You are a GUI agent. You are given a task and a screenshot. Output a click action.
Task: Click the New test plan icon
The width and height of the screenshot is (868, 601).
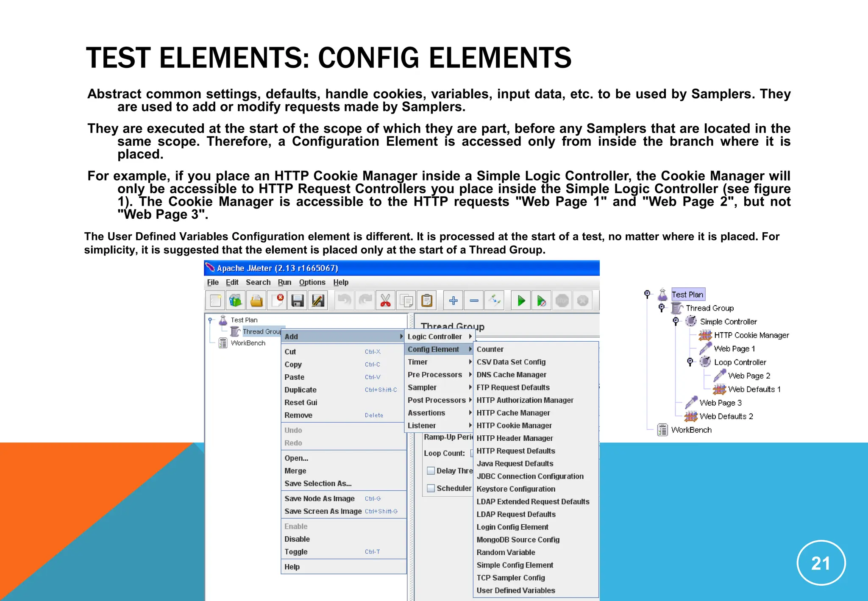tap(215, 301)
